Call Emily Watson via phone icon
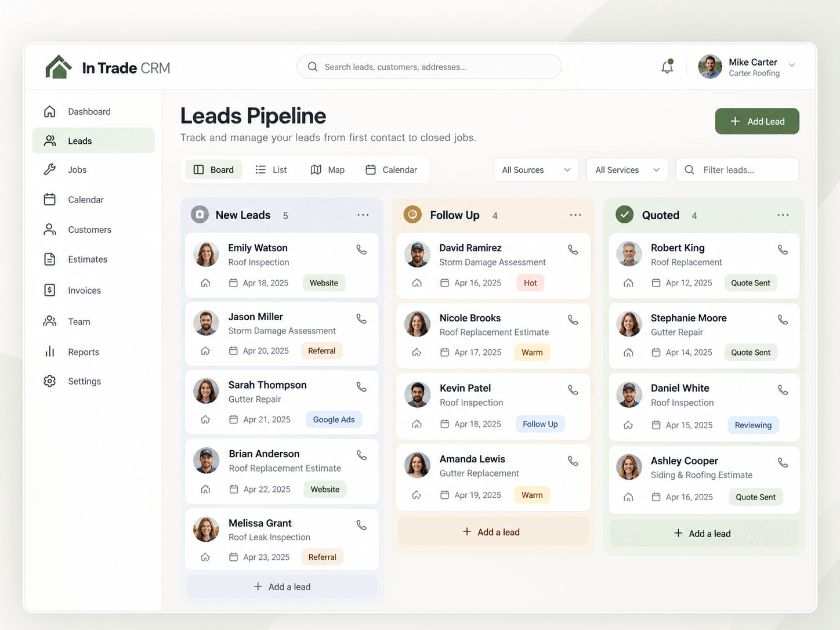 [361, 249]
